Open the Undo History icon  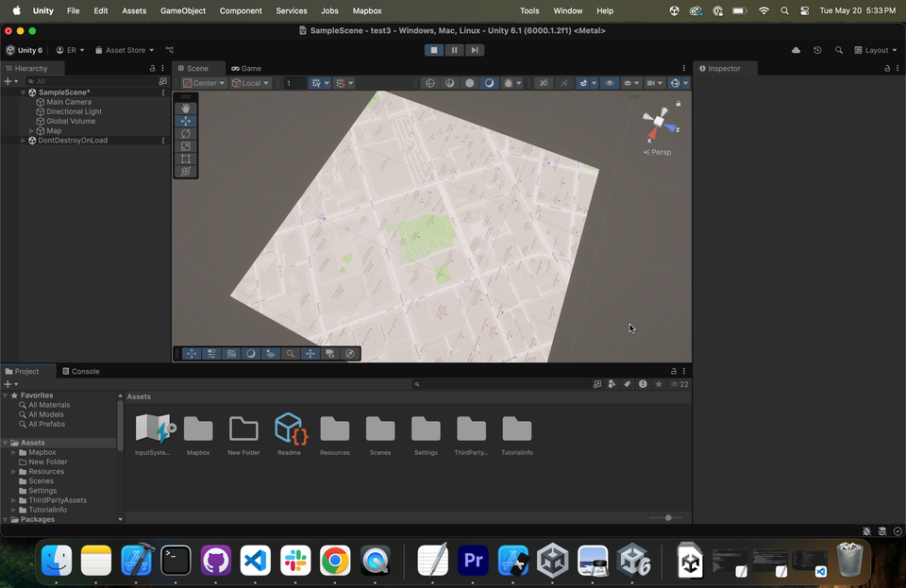[x=817, y=50]
